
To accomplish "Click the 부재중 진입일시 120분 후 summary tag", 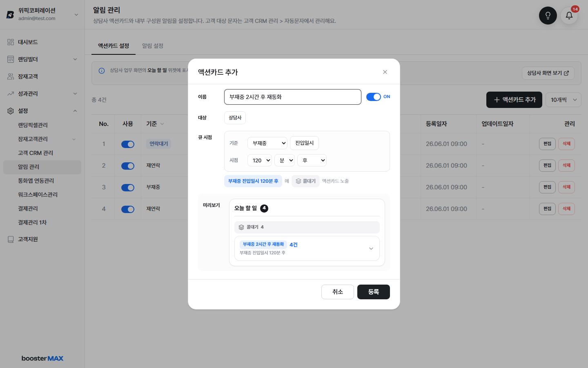I will pyautogui.click(x=253, y=181).
